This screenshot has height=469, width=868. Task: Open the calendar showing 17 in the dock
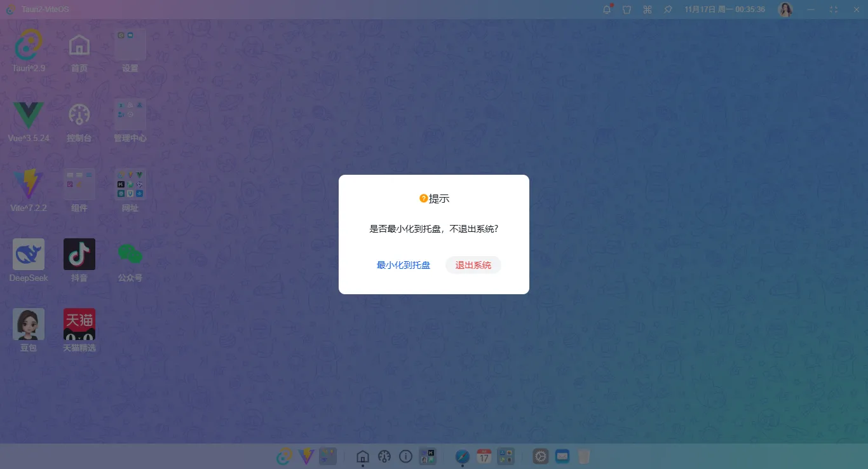coord(484,456)
